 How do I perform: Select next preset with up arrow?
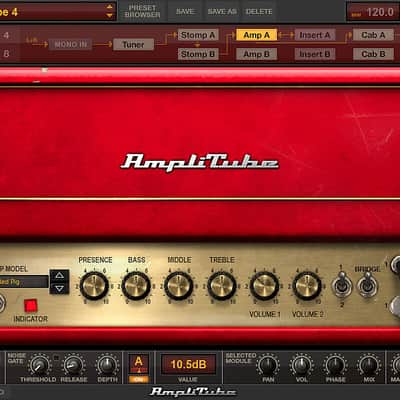[x=109, y=7]
